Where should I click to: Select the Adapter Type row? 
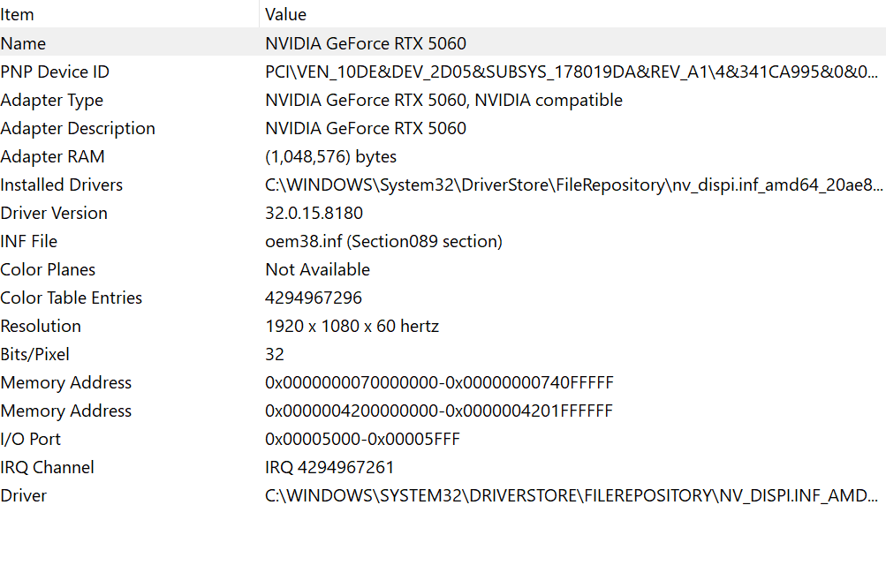click(52, 100)
